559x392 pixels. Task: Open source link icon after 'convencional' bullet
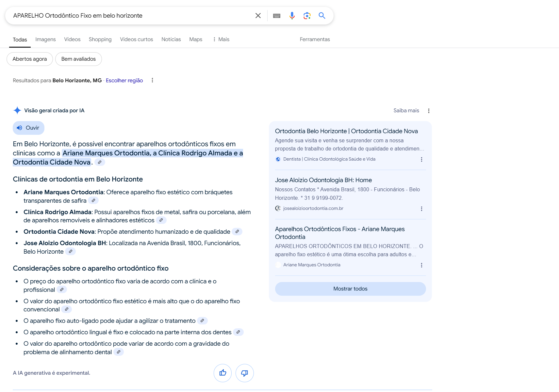click(x=67, y=309)
